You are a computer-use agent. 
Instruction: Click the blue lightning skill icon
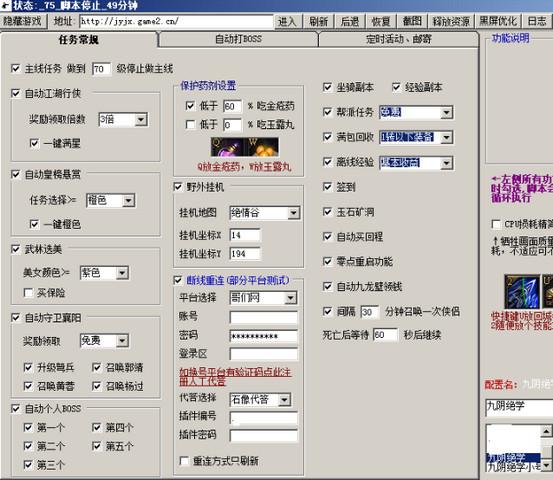[x=522, y=292]
